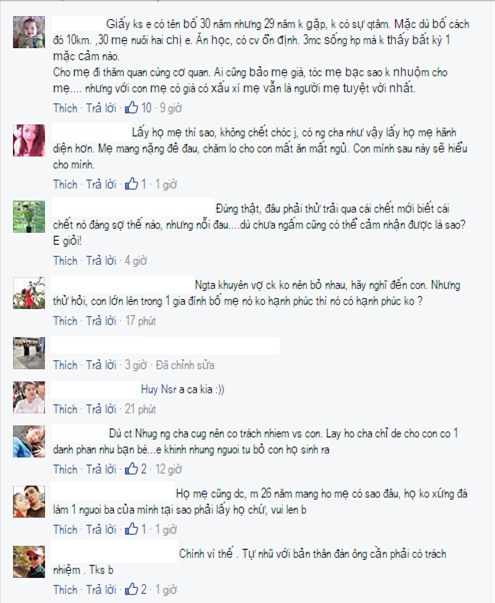Click Thích on the 'Dù ct Nhug ng cha' comment
This screenshot has width=495, height=603.
click(65, 469)
